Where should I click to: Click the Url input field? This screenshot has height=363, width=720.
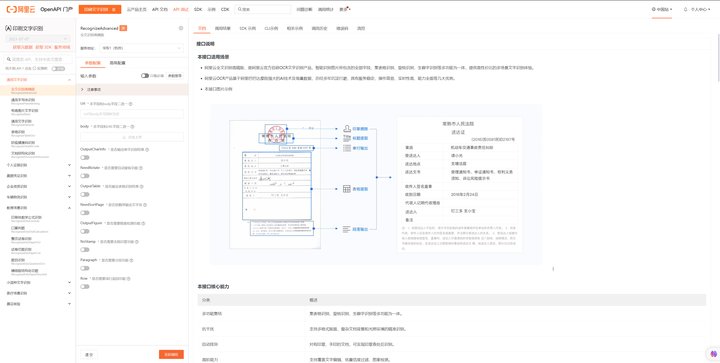click(132, 114)
